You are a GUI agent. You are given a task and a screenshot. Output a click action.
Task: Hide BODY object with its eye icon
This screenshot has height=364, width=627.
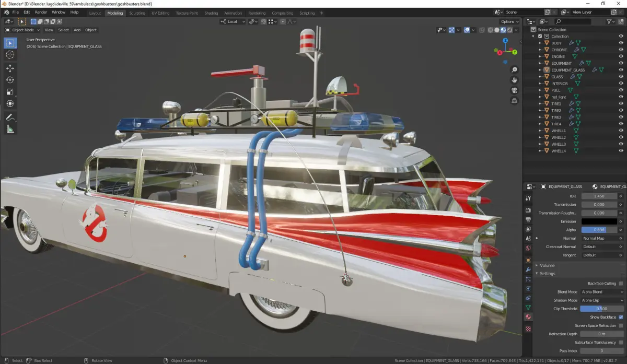pyautogui.click(x=621, y=43)
